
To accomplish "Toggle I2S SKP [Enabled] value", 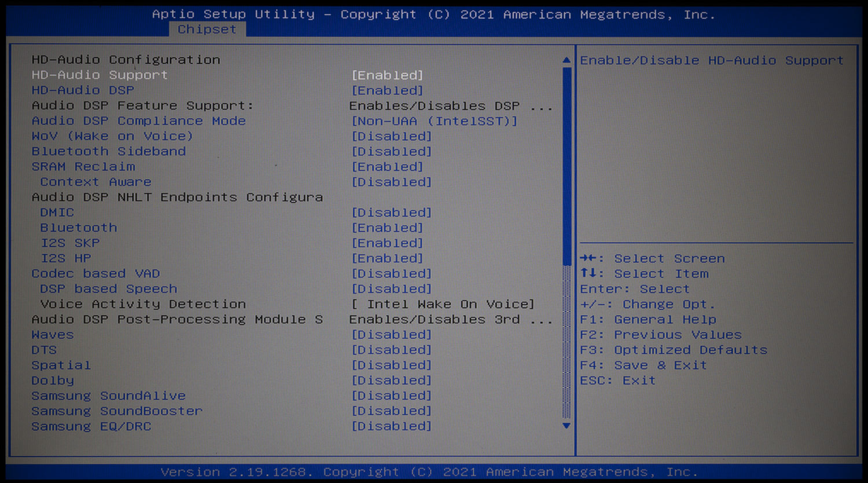I will (x=387, y=243).
